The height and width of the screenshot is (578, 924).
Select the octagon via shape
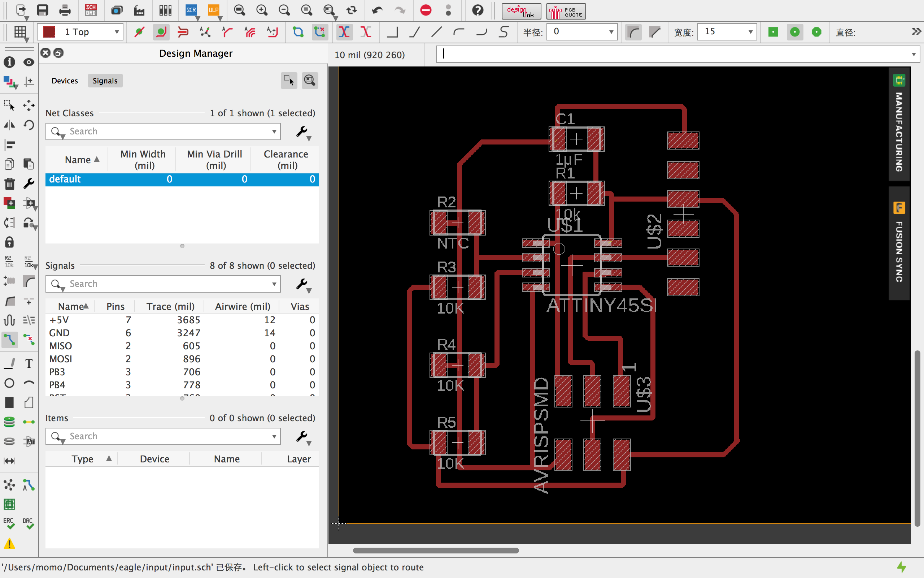[x=816, y=32]
